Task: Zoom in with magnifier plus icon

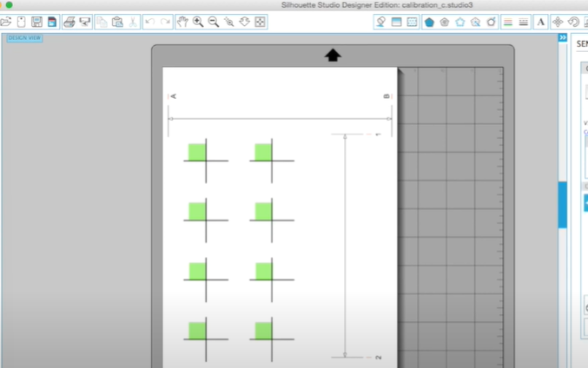Action: pyautogui.click(x=198, y=22)
